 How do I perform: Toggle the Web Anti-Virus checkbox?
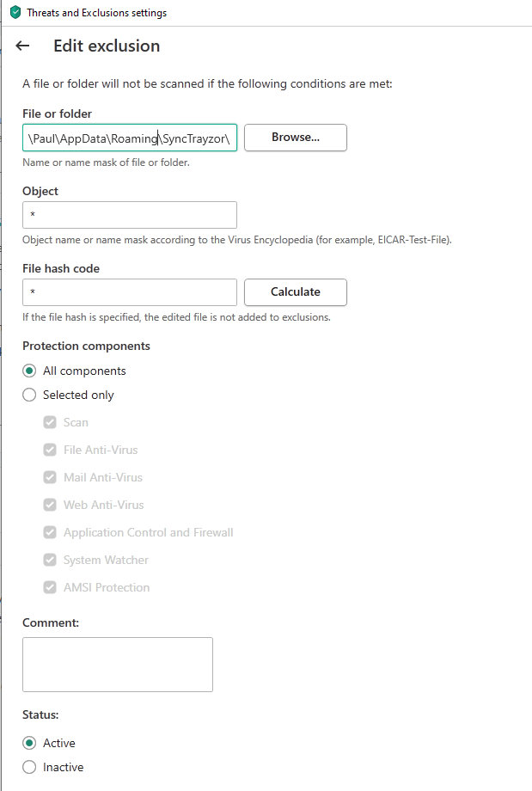click(51, 506)
